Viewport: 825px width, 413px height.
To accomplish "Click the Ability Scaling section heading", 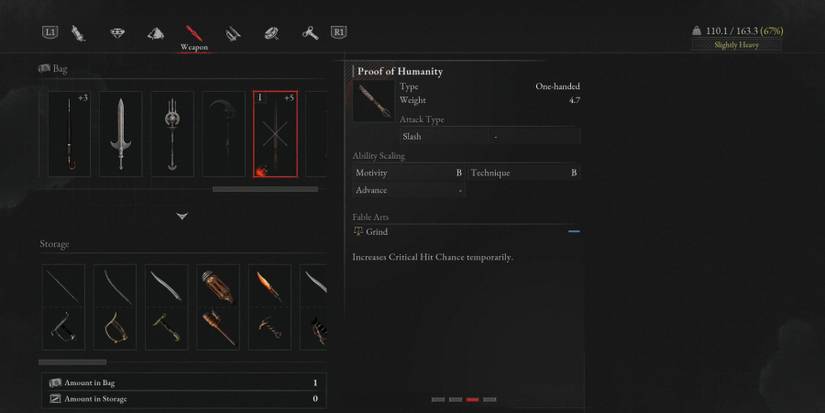I will pyautogui.click(x=378, y=156).
